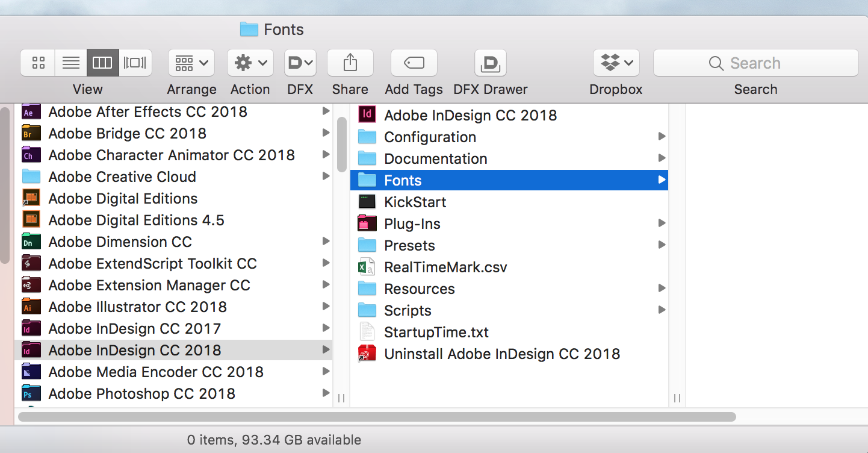Image resolution: width=868 pixels, height=453 pixels.
Task: Open the Arrange dropdown menu
Action: point(191,63)
